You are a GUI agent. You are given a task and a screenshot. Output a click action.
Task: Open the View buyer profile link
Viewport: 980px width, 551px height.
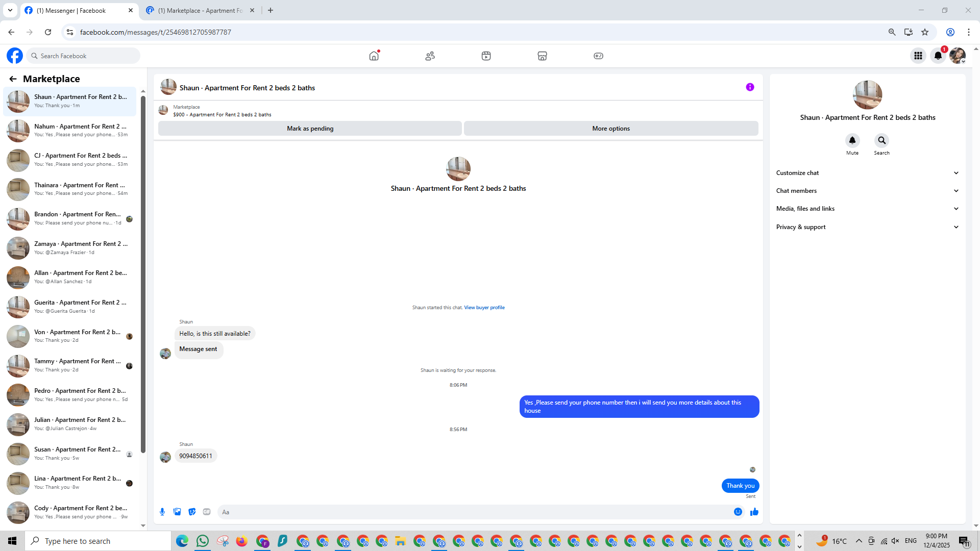pos(484,308)
